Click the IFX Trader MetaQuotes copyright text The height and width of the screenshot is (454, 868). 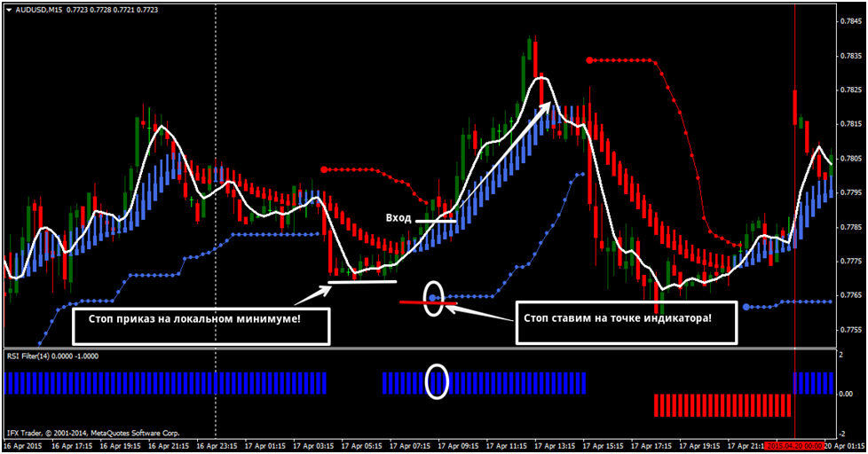tap(93, 433)
